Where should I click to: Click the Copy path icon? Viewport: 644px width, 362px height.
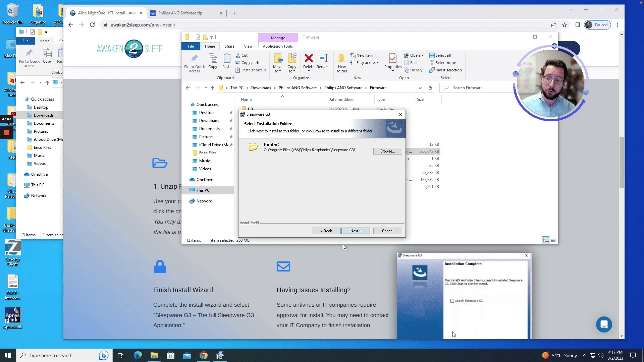pos(238,63)
